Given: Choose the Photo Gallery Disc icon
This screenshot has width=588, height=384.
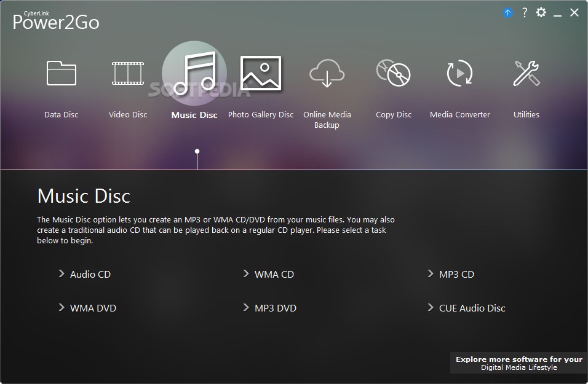Looking at the screenshot, I should [x=261, y=74].
